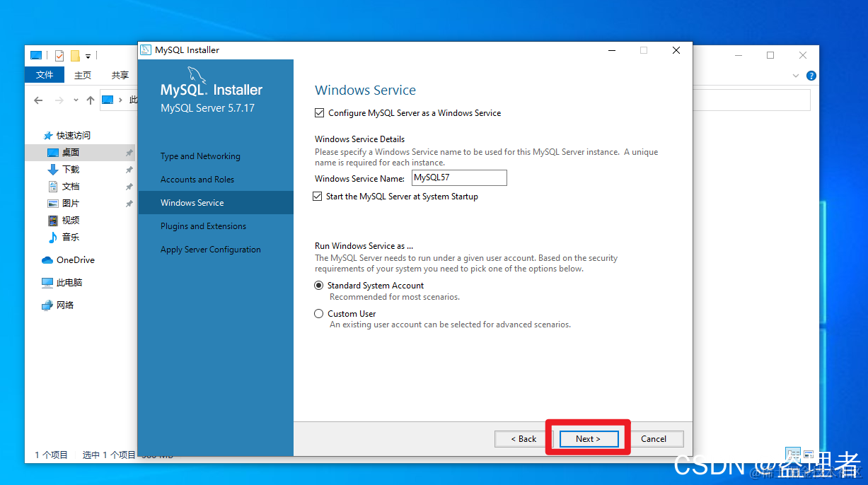Select the Standard System Account option
This screenshot has height=485, width=868.
coord(319,286)
